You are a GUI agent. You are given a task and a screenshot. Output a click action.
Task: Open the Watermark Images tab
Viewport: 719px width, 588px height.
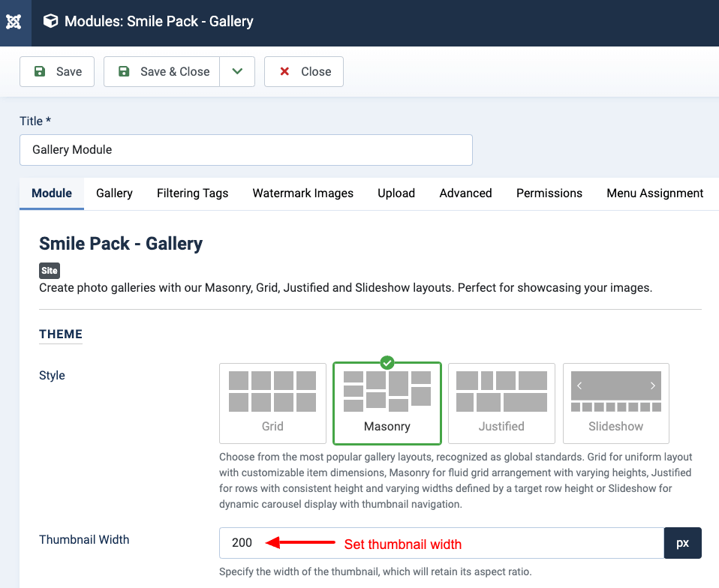(303, 193)
